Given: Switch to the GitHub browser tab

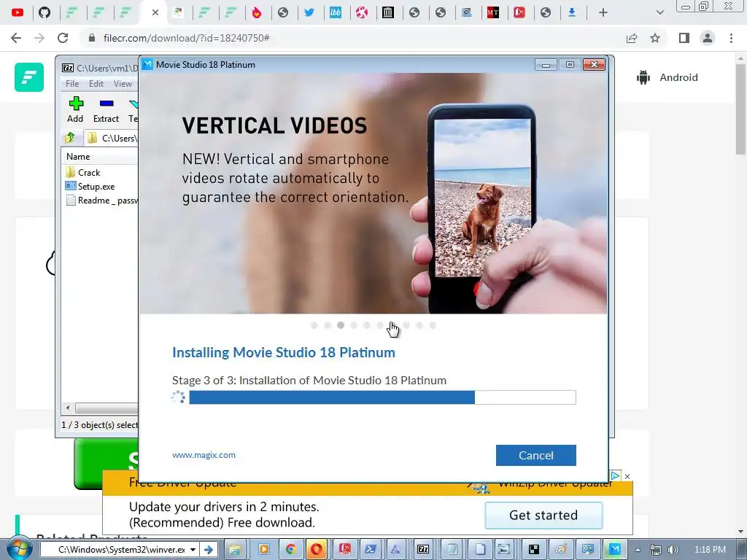Looking at the screenshot, I should tap(44, 12).
